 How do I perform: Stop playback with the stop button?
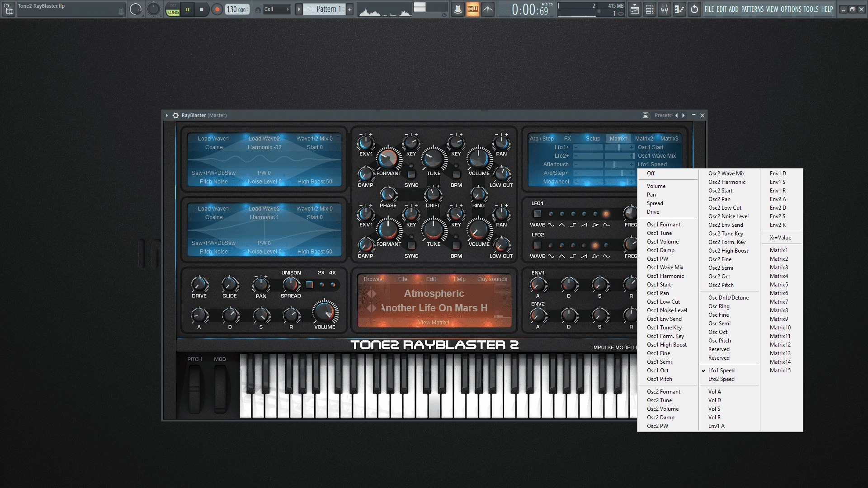(202, 9)
